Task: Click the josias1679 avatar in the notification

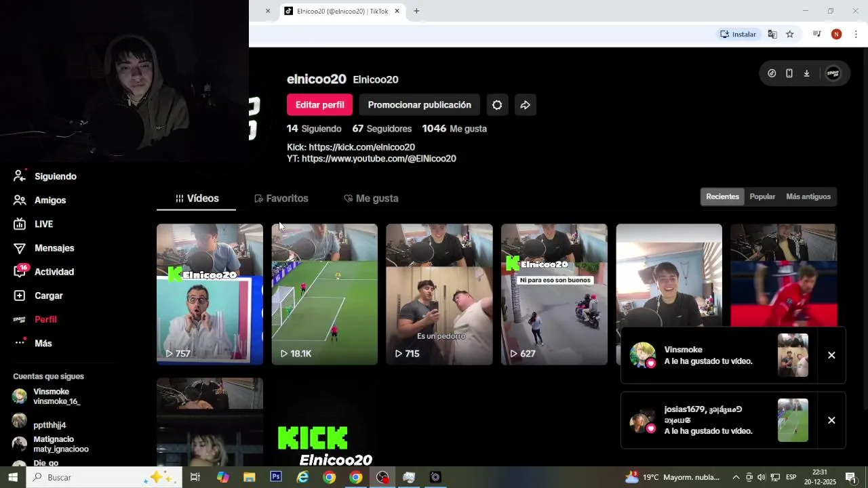Action: coord(642,420)
